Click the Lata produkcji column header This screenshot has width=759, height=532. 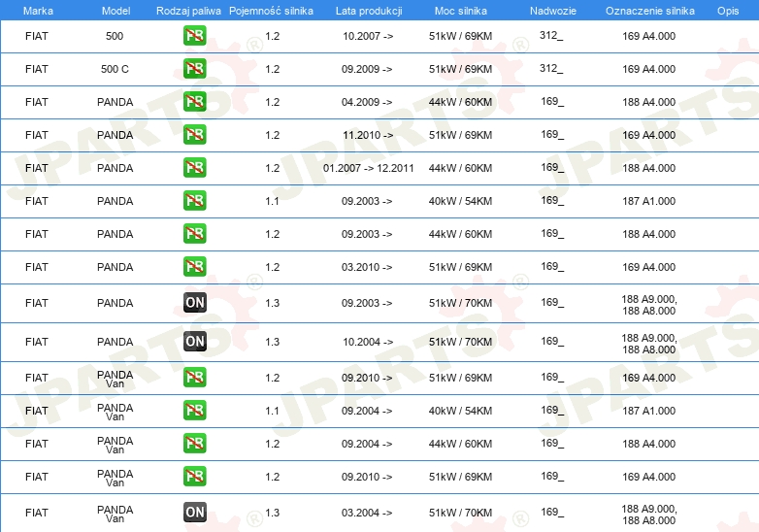click(x=369, y=11)
